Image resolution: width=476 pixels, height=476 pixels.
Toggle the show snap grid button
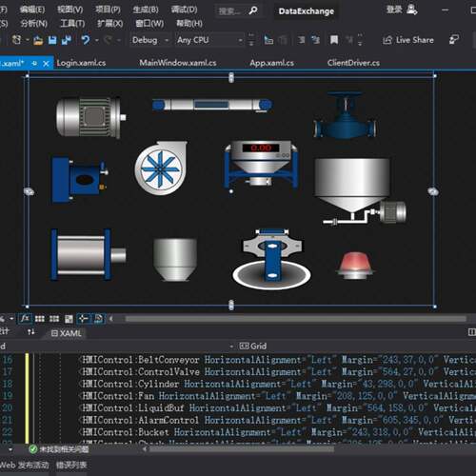tap(40, 319)
